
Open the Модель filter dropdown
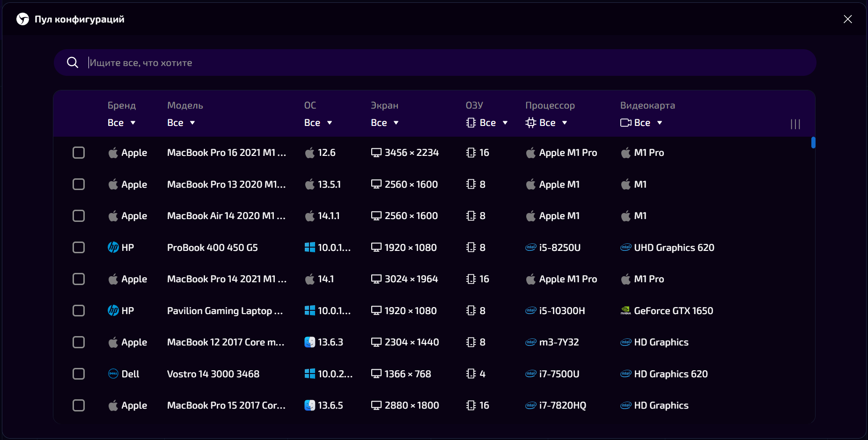pyautogui.click(x=181, y=123)
